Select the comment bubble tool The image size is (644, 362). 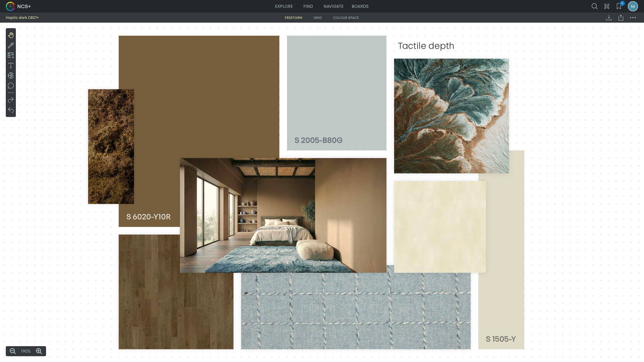(x=11, y=86)
